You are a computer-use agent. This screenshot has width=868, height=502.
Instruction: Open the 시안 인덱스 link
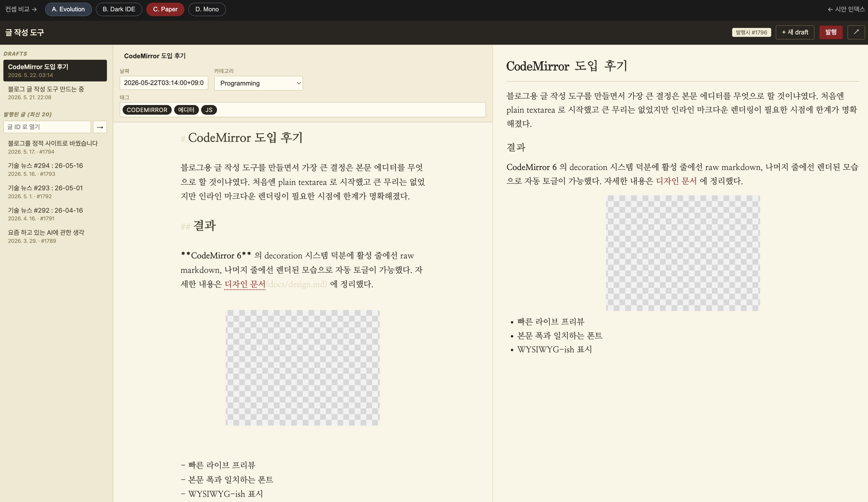[x=846, y=9]
